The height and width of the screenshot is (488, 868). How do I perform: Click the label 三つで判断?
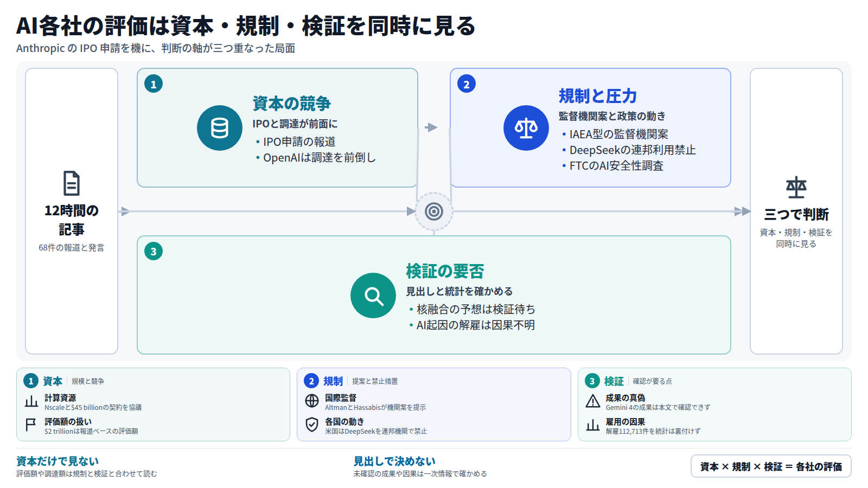(x=796, y=215)
